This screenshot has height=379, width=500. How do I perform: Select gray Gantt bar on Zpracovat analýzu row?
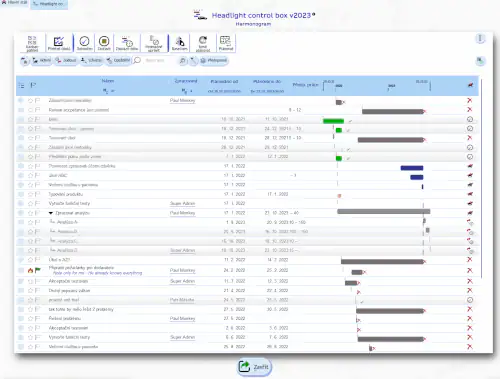coord(384,211)
